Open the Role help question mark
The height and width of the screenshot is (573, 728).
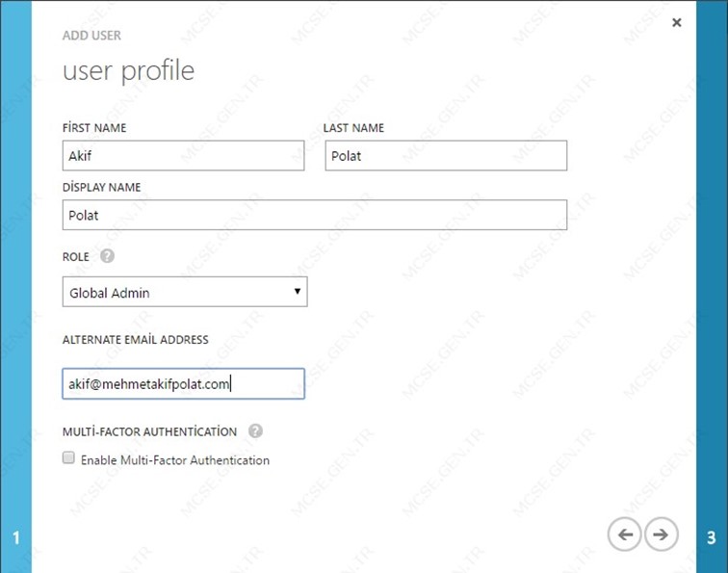click(107, 256)
